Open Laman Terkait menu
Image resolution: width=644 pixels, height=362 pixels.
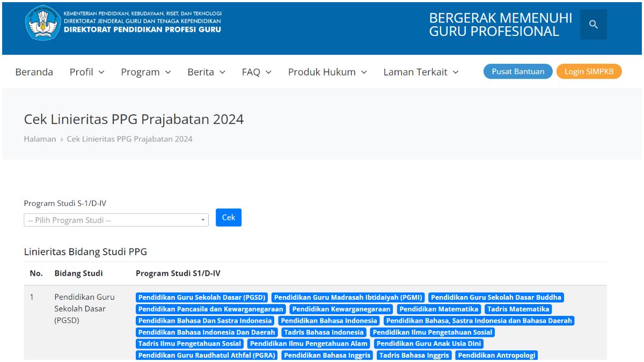pyautogui.click(x=421, y=72)
